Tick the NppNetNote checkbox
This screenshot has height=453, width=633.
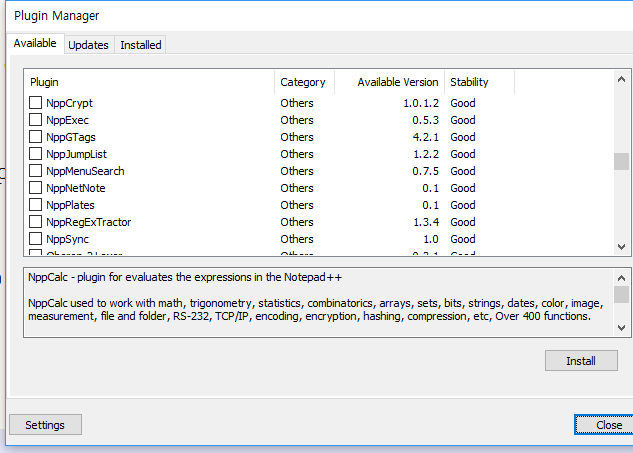36,187
